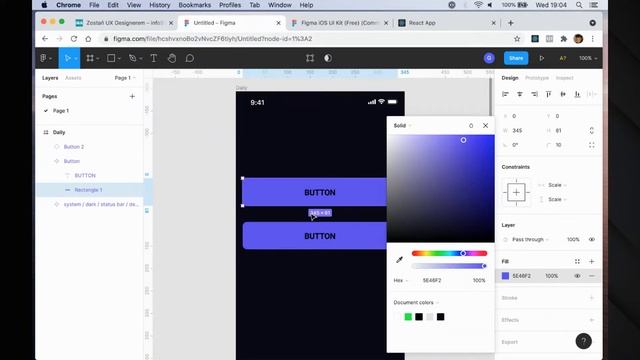Open the fill style grid icon
The image size is (640, 360).
tap(577, 262)
